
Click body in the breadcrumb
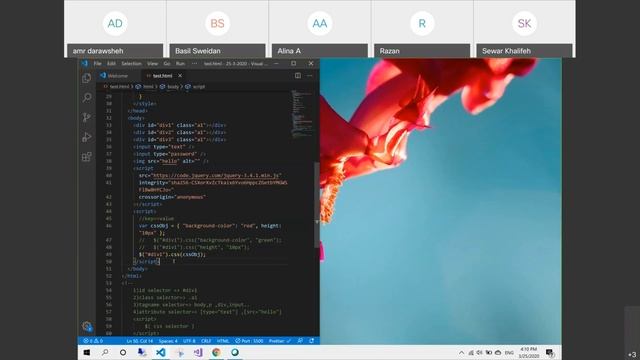coord(173,87)
